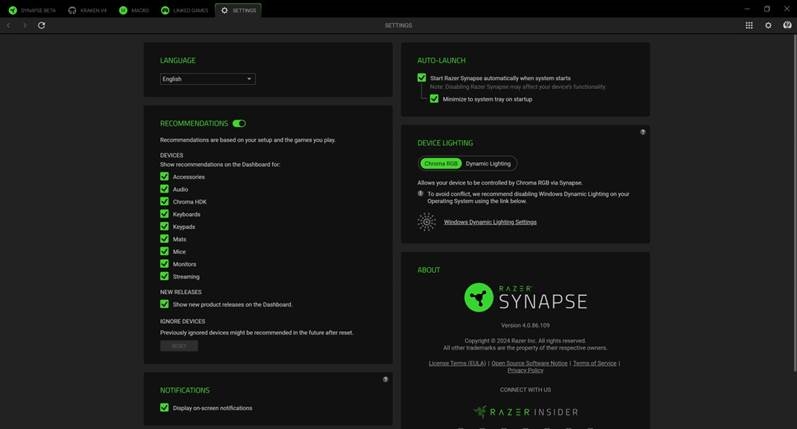Screen dimensions: 797x429
Task: Uncheck the Monitors checkbox
Action: point(164,264)
